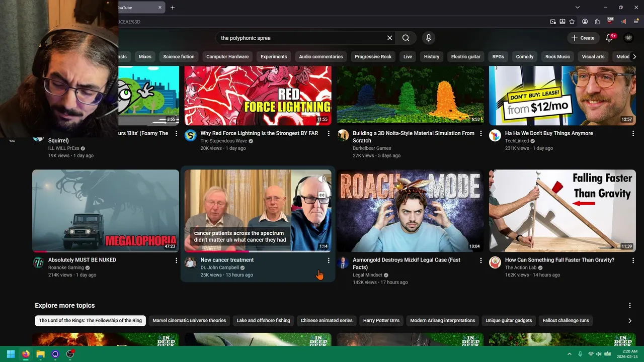This screenshot has width=644, height=362.
Task: Select Fallout challenge runs topic
Action: pos(566,321)
